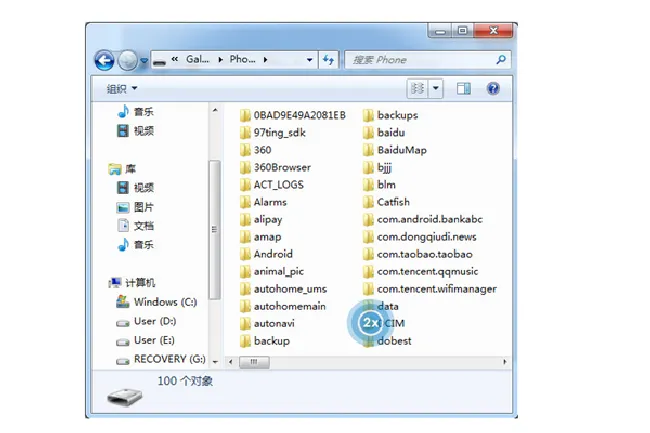
Task: Select the Alarms folder
Action: click(263, 202)
